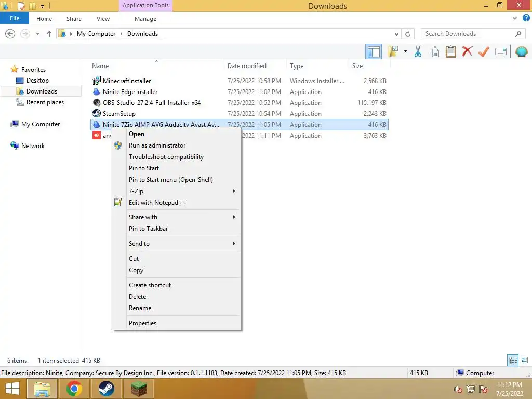Choose Pin to Start menu (Open-Shell)
532x399 pixels.
pos(176,179)
